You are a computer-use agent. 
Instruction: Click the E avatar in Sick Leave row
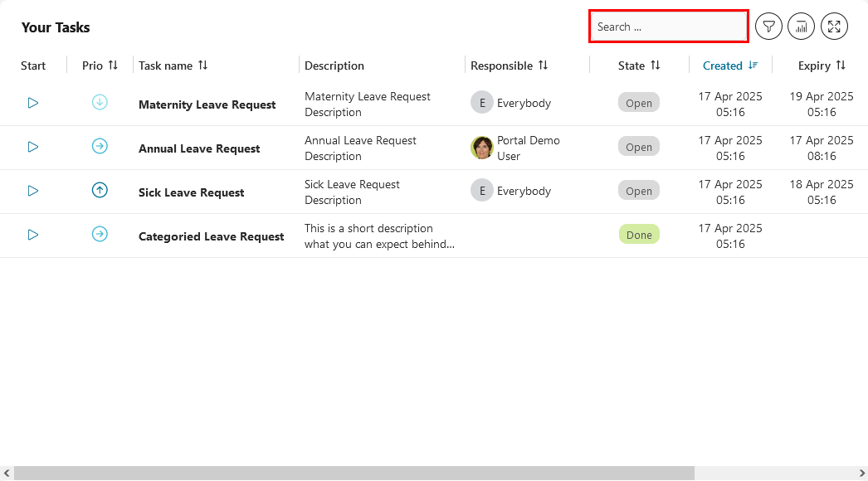click(x=482, y=191)
